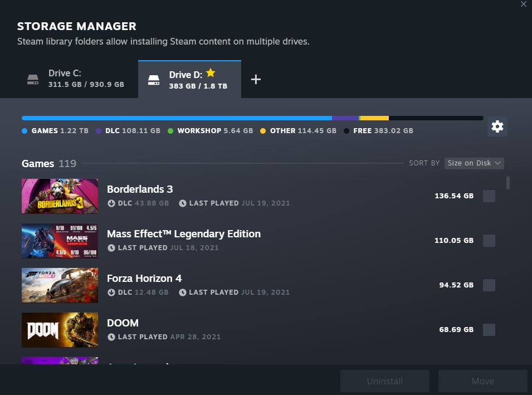Open the Sort By Size on Disk dropdown

[474, 163]
